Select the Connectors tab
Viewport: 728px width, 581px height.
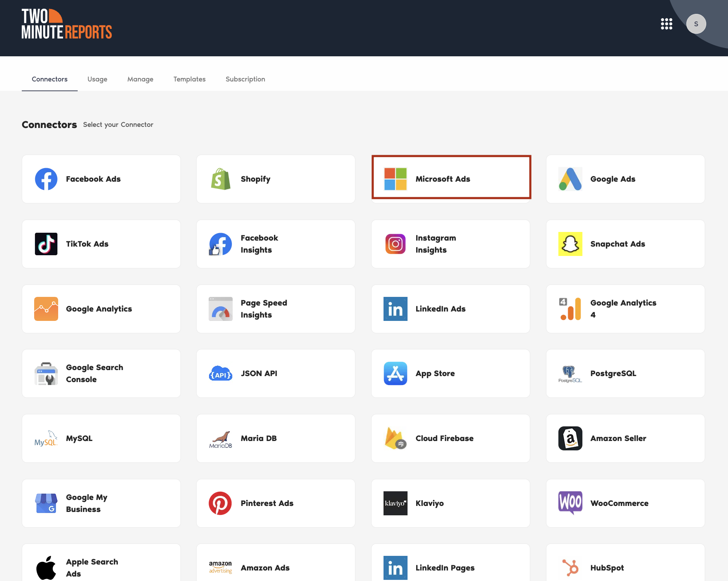pyautogui.click(x=50, y=79)
